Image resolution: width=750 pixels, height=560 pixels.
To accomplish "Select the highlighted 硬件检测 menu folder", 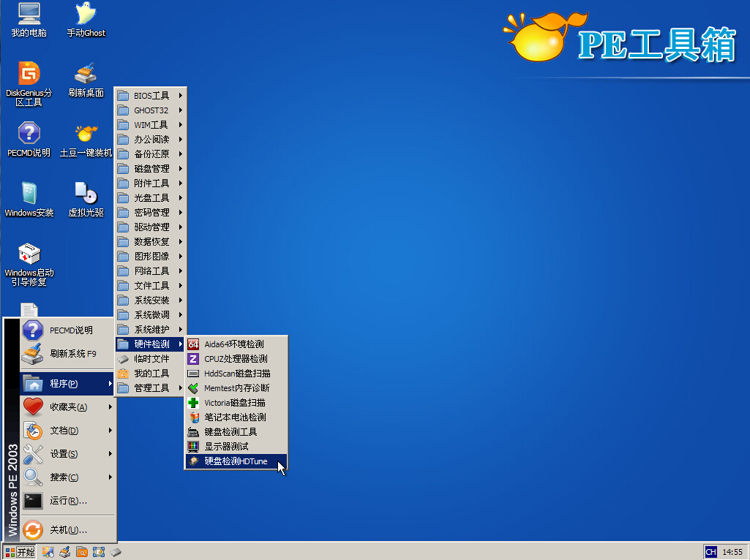I will (150, 344).
